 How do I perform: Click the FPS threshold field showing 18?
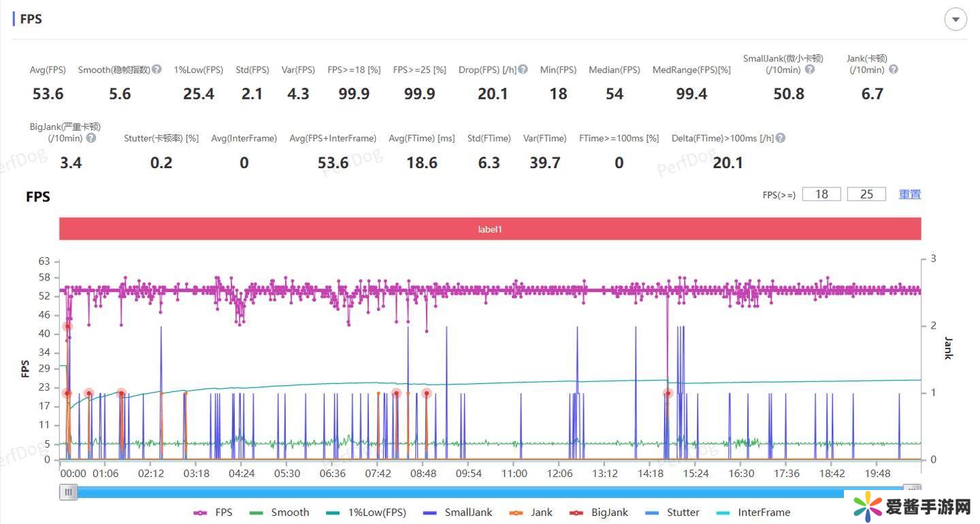[821, 195]
